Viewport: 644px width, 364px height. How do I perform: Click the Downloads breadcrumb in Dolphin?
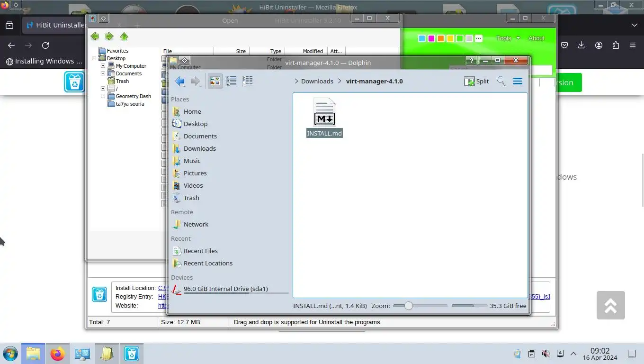pyautogui.click(x=317, y=81)
